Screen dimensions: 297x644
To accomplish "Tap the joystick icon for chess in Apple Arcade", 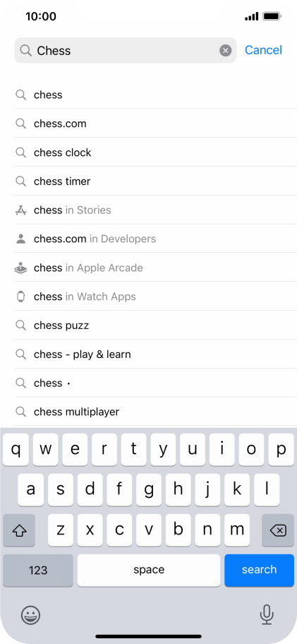I will [21, 268].
